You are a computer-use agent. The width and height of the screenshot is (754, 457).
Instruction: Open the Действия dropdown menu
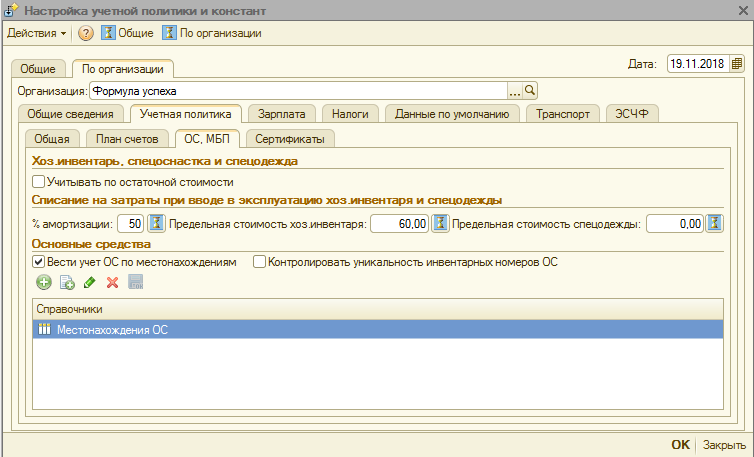pyautogui.click(x=37, y=33)
